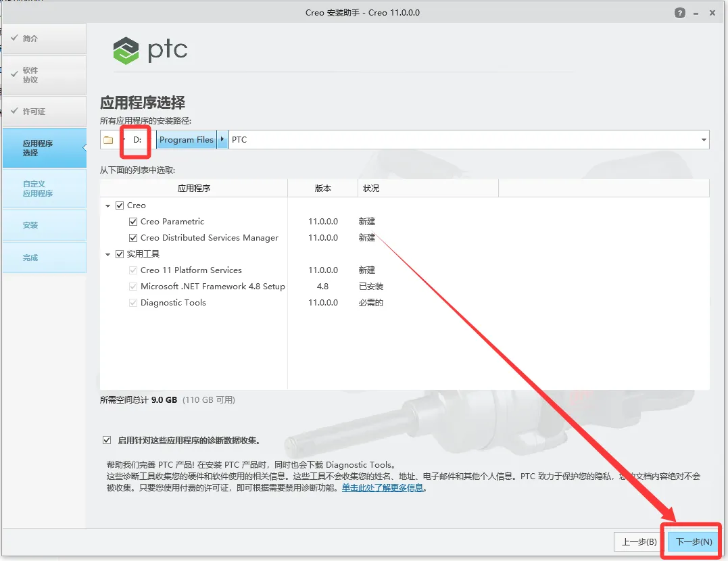Select the D: drive path segment
This screenshot has height=561, width=728.
point(137,140)
